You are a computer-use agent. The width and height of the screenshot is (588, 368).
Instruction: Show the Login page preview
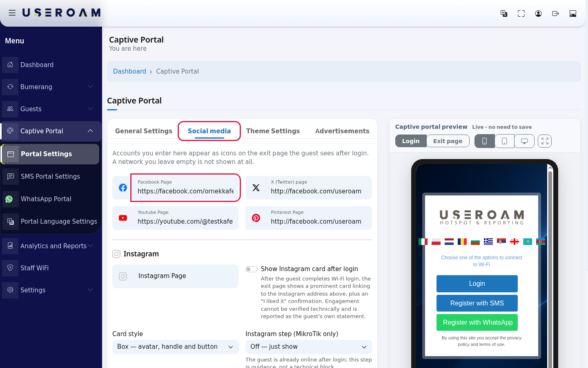[x=411, y=141]
